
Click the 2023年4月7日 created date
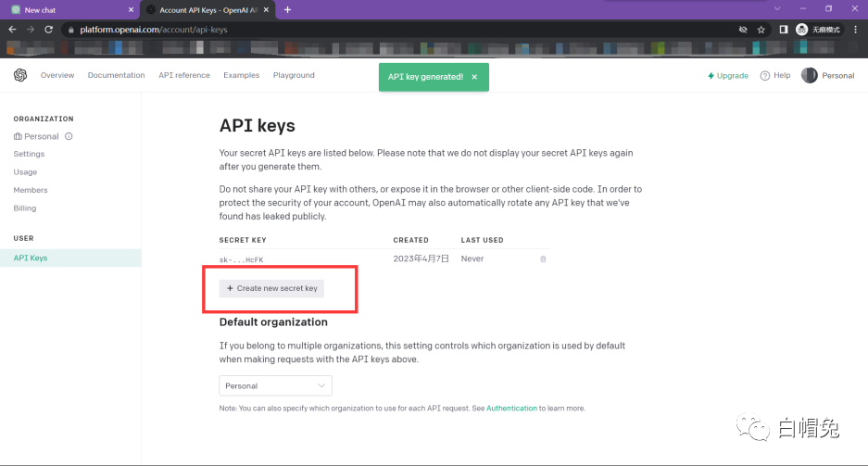[421, 258]
